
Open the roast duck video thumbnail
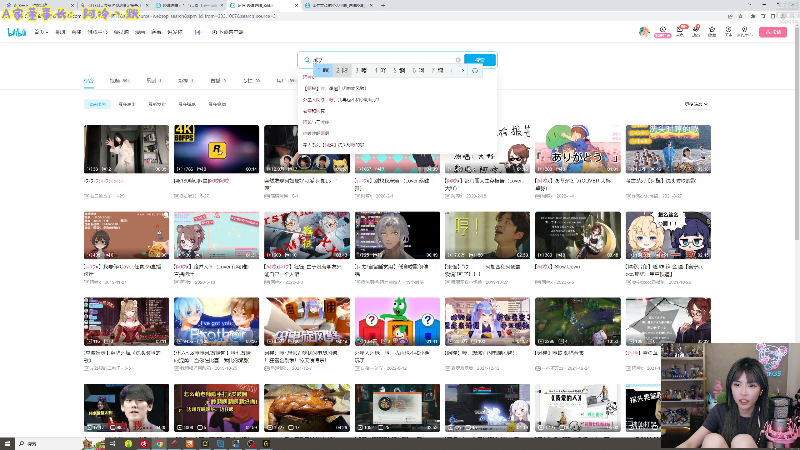coord(307,408)
